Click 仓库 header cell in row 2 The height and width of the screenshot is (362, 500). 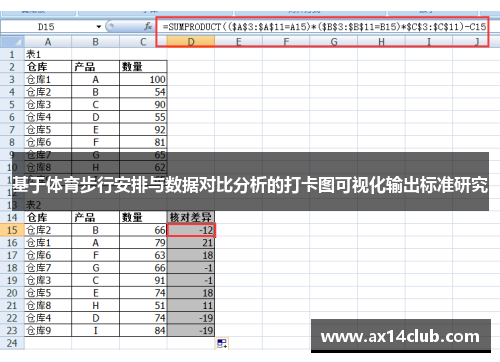click(x=48, y=67)
